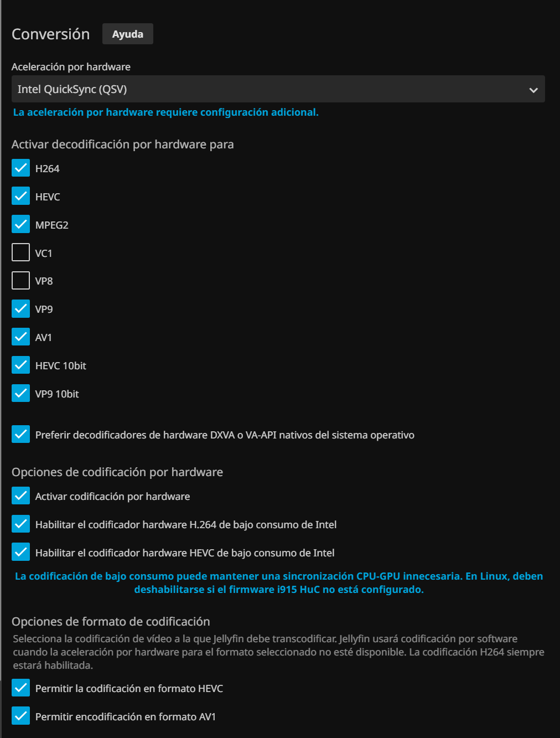
Task: Uncheck the H264 decoding checkbox
Action: [21, 168]
